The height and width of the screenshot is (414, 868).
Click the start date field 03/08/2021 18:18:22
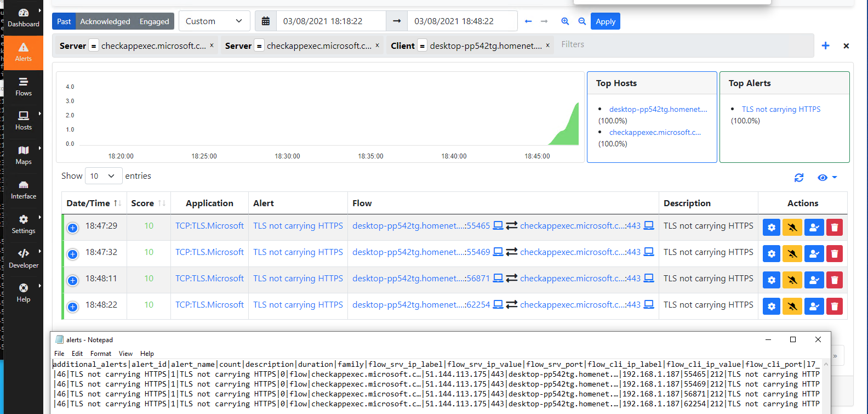point(331,21)
